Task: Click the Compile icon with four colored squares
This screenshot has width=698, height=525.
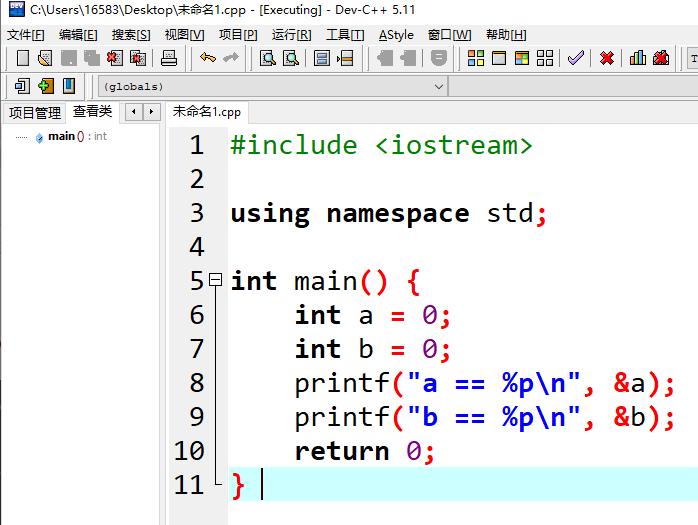Action: click(x=475, y=58)
